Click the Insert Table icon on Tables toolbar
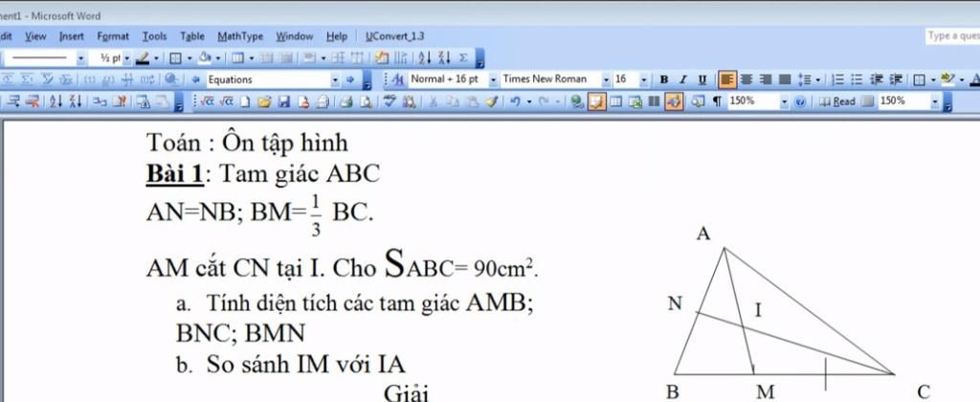Screen dimensions: 980x402 237,58
